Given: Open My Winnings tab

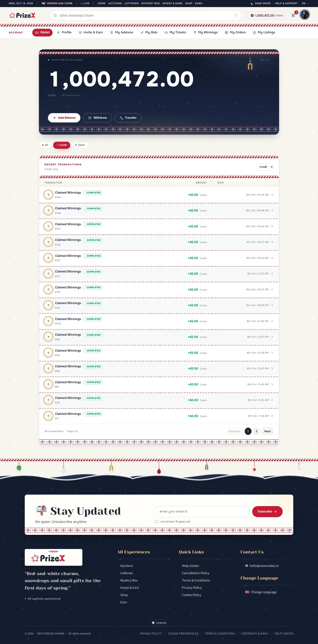Looking at the screenshot, I should pyautogui.click(x=206, y=32).
